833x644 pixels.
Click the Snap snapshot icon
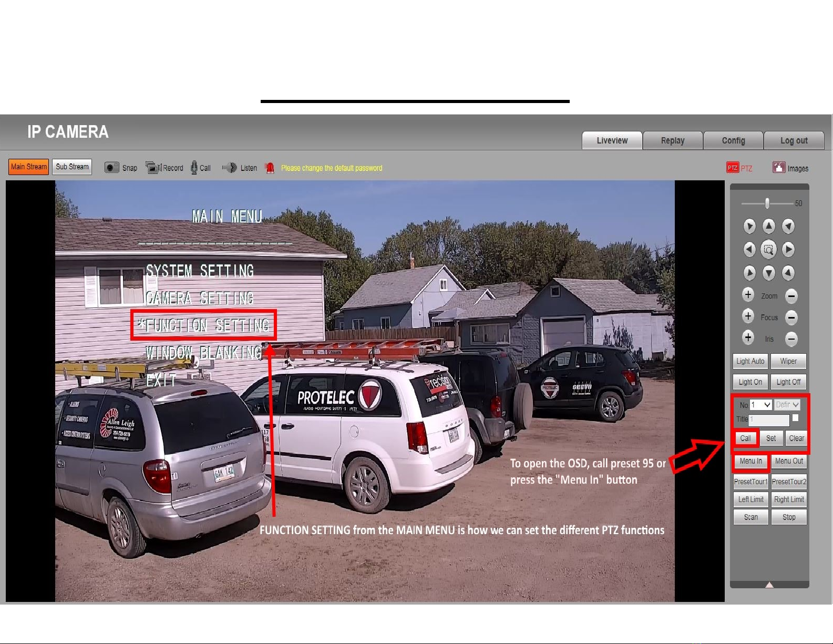(x=111, y=168)
